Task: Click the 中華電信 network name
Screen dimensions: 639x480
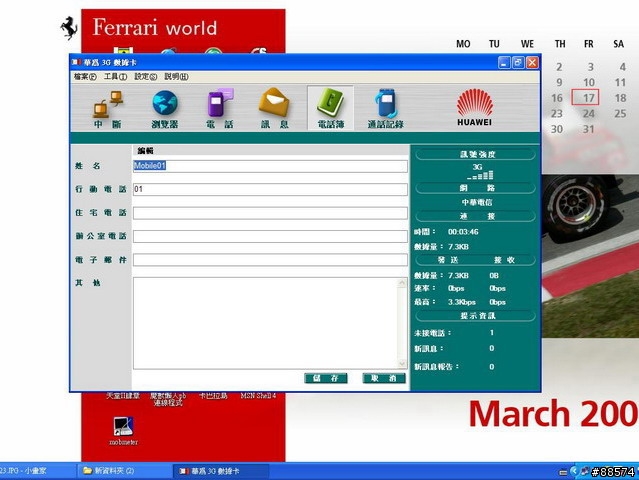Action: (477, 202)
